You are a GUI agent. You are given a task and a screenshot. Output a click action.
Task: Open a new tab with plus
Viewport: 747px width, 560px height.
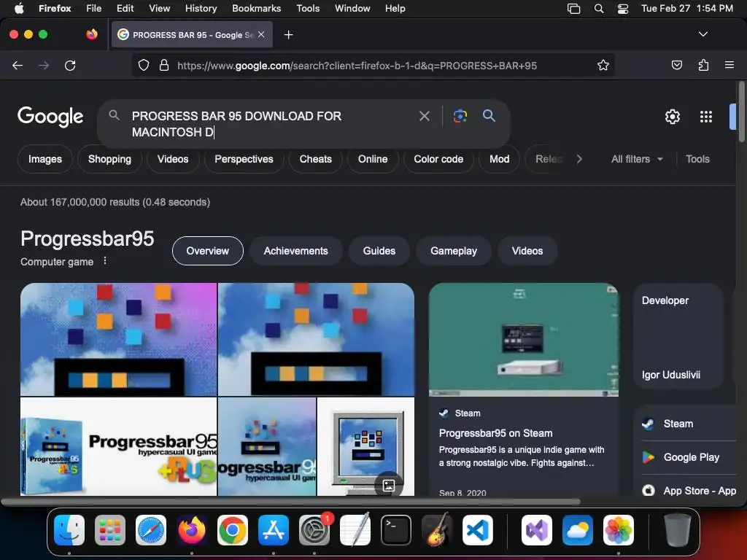point(288,35)
